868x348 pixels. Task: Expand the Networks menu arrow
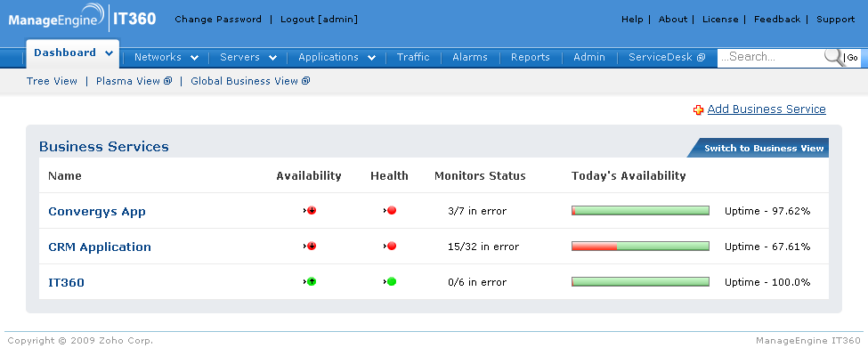click(x=194, y=58)
